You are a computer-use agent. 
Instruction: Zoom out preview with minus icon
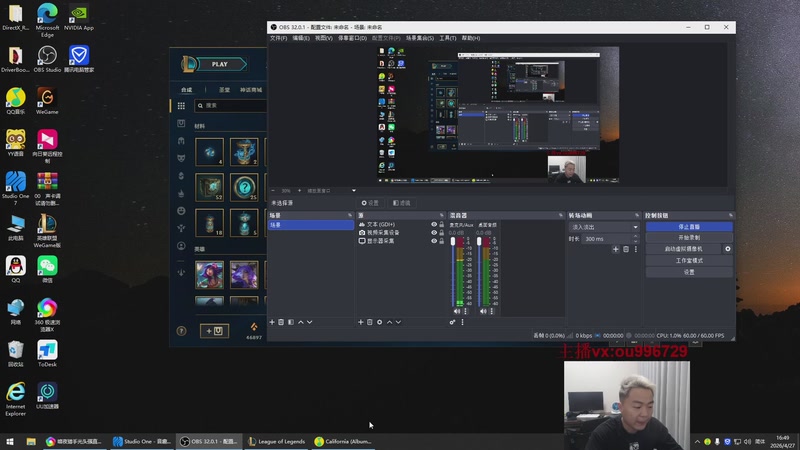tap(272, 191)
